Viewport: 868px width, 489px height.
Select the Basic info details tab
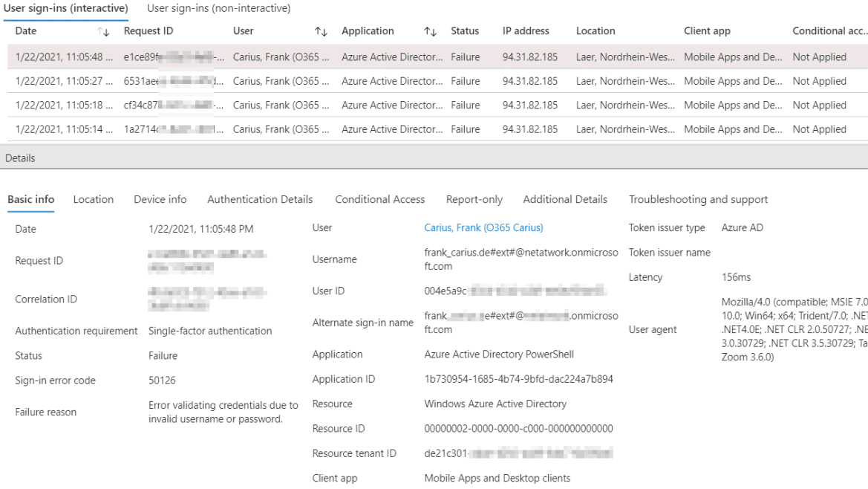click(x=31, y=199)
